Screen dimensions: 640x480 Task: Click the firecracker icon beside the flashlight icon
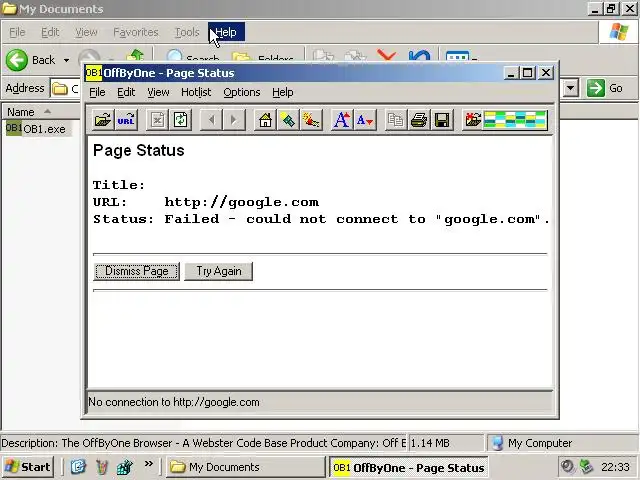pos(311,120)
